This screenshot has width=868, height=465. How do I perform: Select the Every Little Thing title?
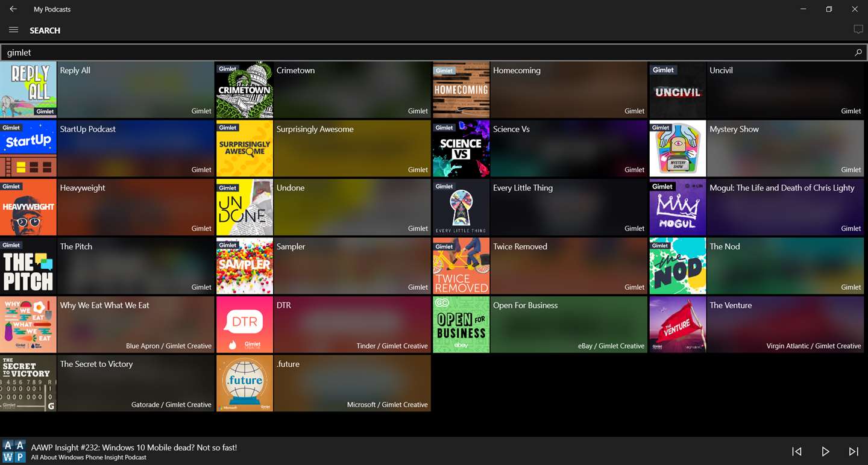pos(523,188)
